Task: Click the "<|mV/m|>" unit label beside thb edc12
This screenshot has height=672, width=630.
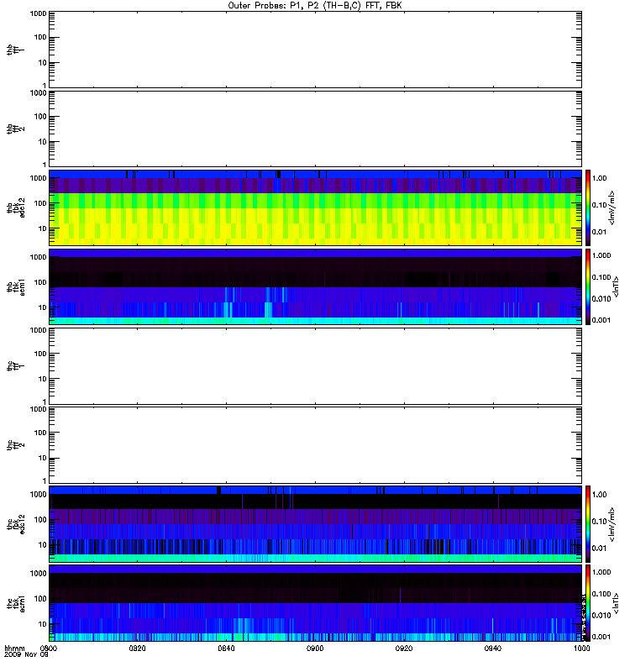Action: coord(612,207)
